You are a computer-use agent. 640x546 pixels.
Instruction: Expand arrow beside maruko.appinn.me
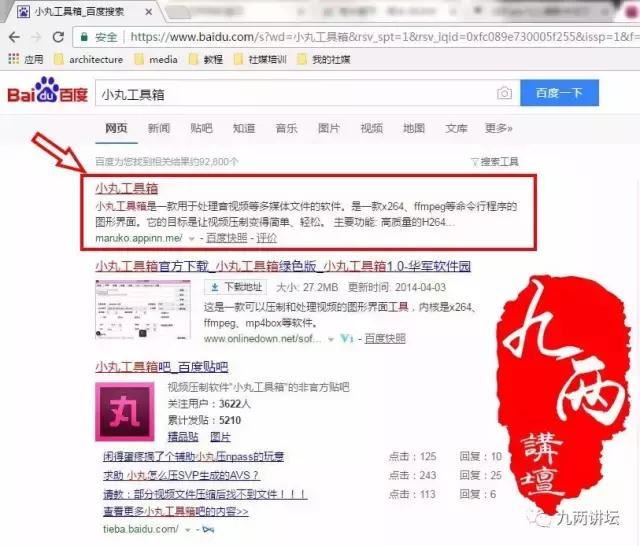click(191, 239)
